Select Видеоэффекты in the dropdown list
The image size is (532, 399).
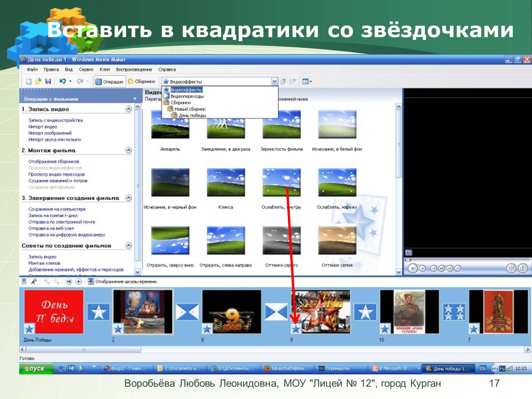click(186, 90)
